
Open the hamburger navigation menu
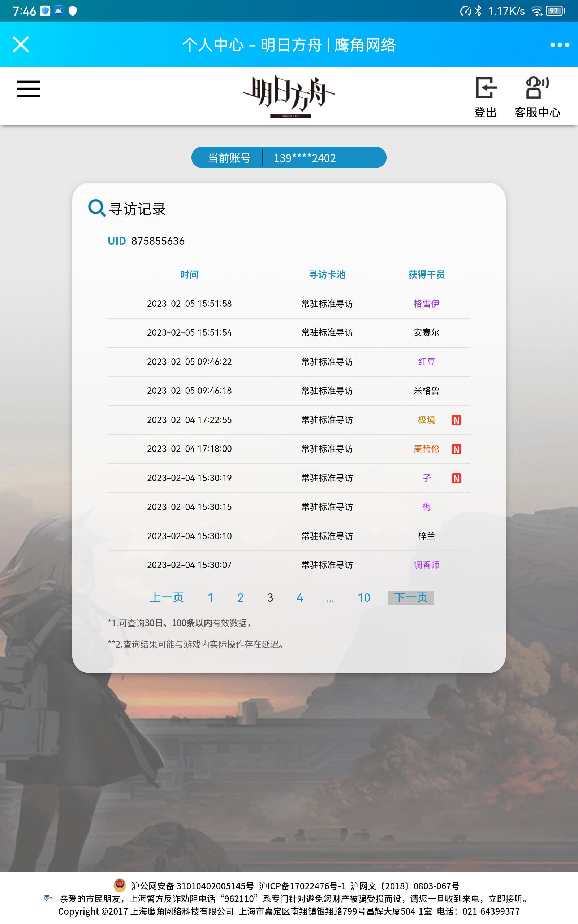[29, 88]
